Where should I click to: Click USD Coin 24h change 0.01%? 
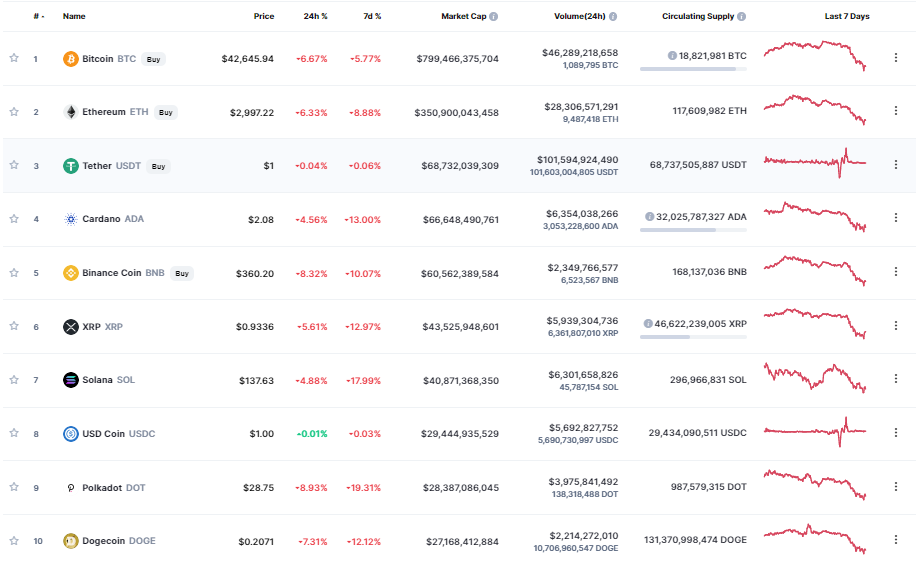312,434
